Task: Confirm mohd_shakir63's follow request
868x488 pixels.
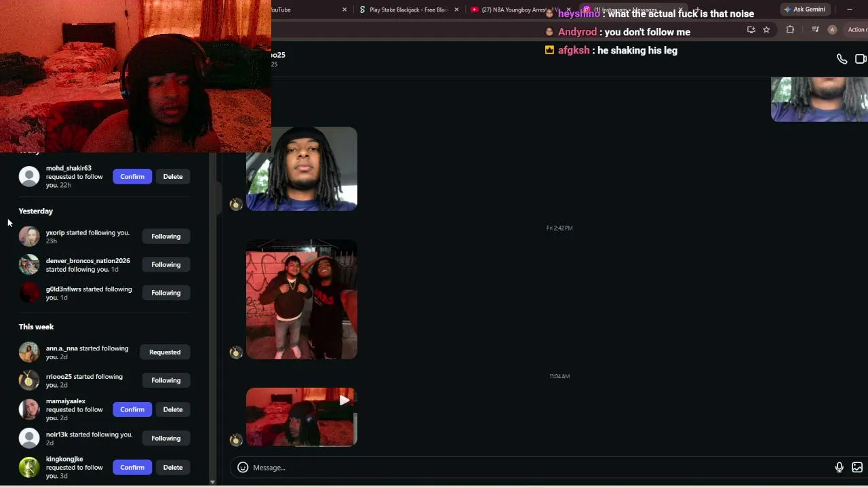Action: (x=132, y=176)
